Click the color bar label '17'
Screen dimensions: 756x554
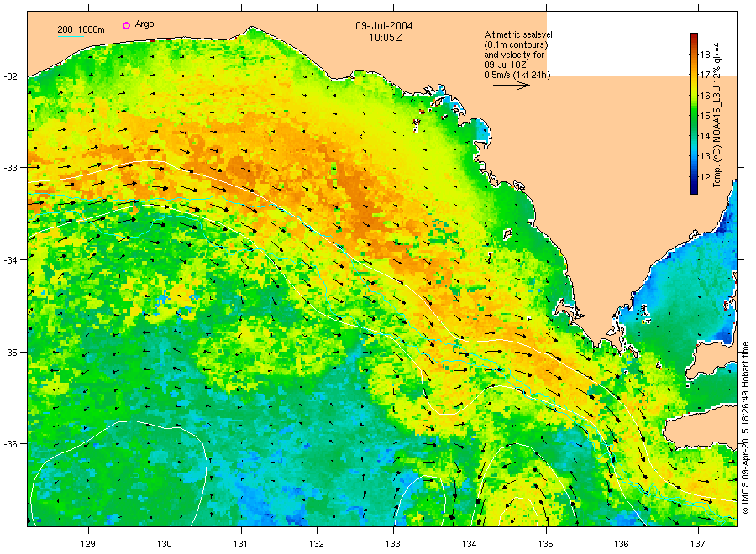[x=706, y=76]
